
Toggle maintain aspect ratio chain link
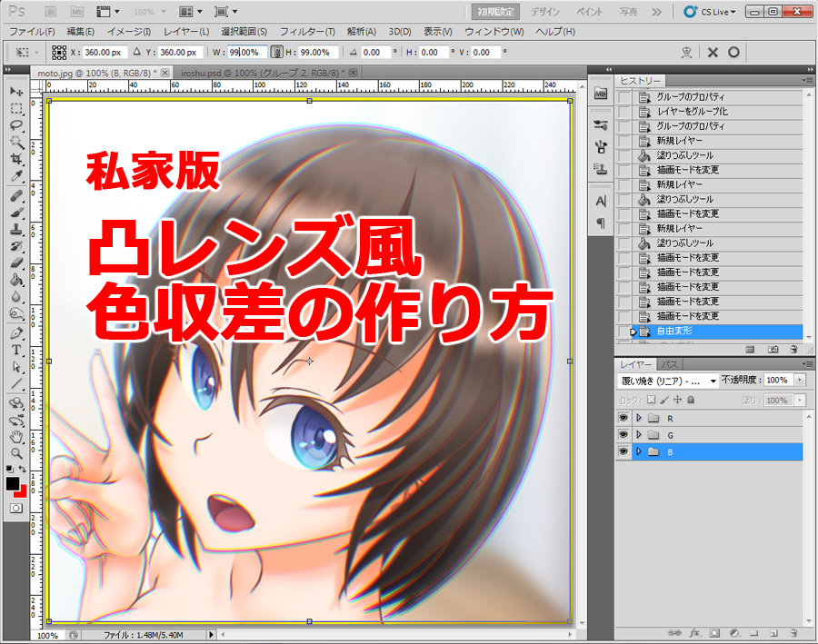(277, 52)
